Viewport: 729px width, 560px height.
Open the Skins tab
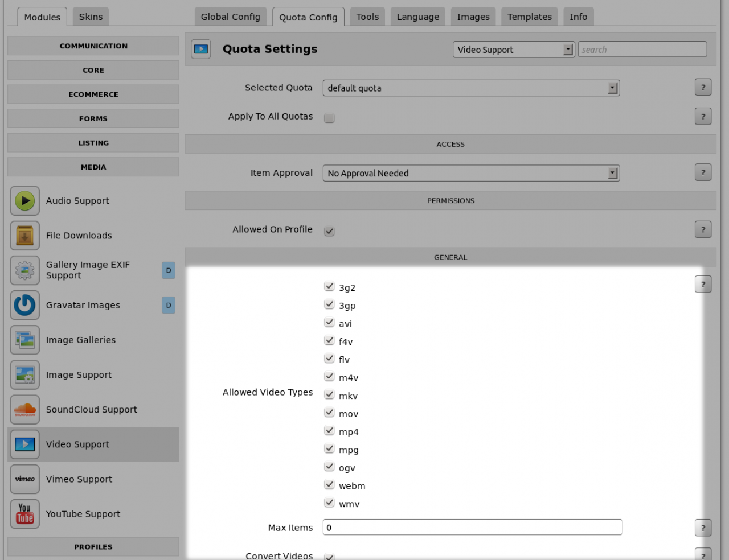(x=91, y=17)
